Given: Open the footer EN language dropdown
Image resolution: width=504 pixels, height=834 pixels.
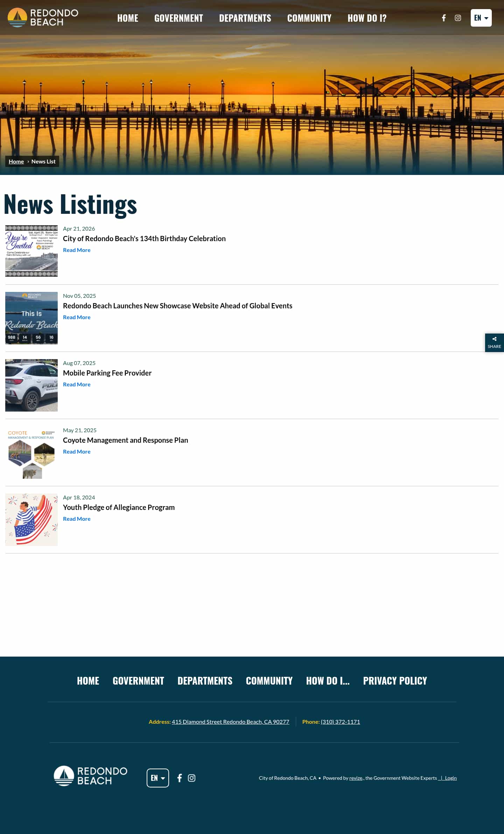Looking at the screenshot, I should tap(158, 778).
